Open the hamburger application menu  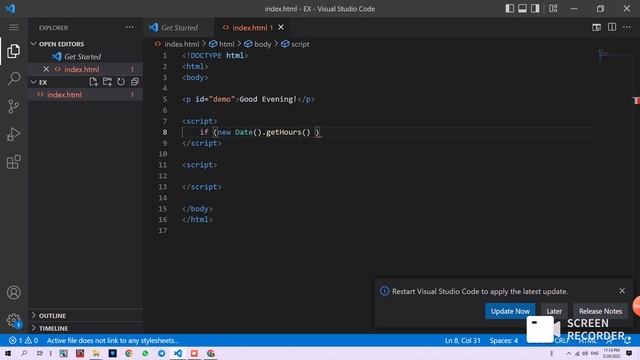tap(13, 27)
